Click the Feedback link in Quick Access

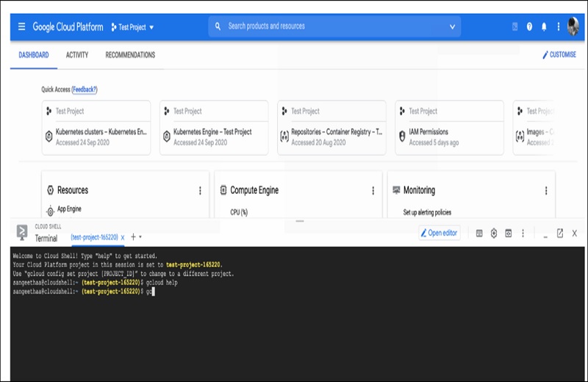[85, 90]
